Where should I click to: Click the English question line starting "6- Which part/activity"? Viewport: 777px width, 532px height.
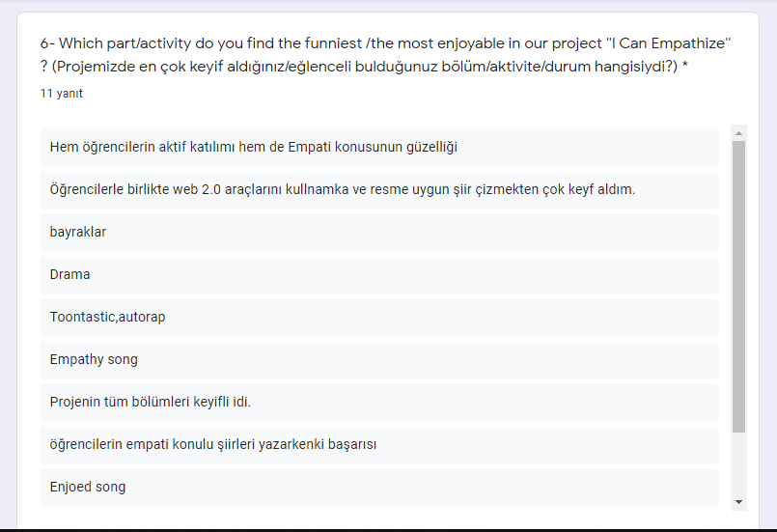click(319, 43)
